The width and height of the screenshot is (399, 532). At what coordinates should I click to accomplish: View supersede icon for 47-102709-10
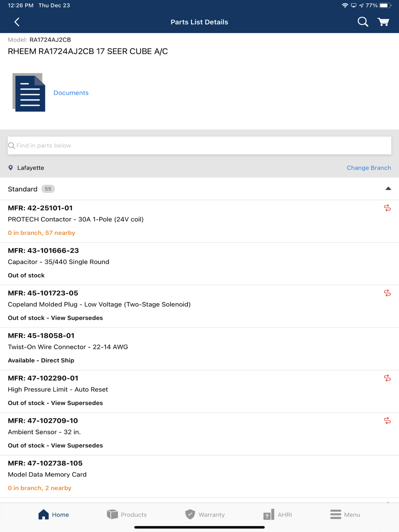387,421
